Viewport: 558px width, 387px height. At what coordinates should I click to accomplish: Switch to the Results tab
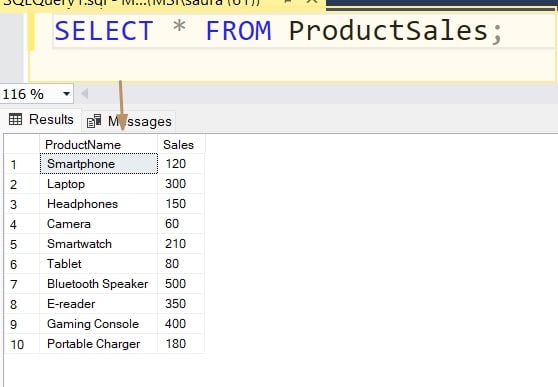(x=41, y=120)
